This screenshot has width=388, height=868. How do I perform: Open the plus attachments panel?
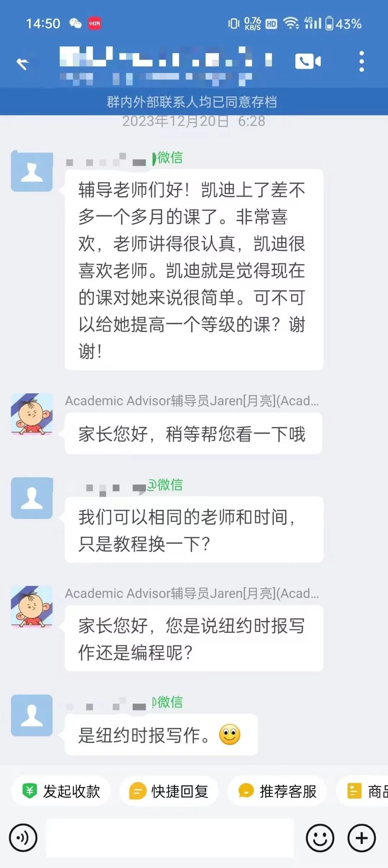click(x=361, y=838)
